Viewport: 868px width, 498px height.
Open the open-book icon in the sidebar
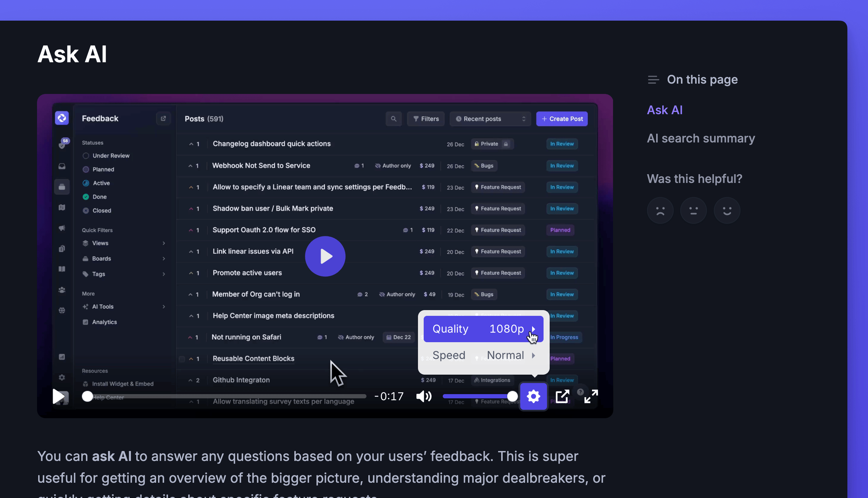62,269
